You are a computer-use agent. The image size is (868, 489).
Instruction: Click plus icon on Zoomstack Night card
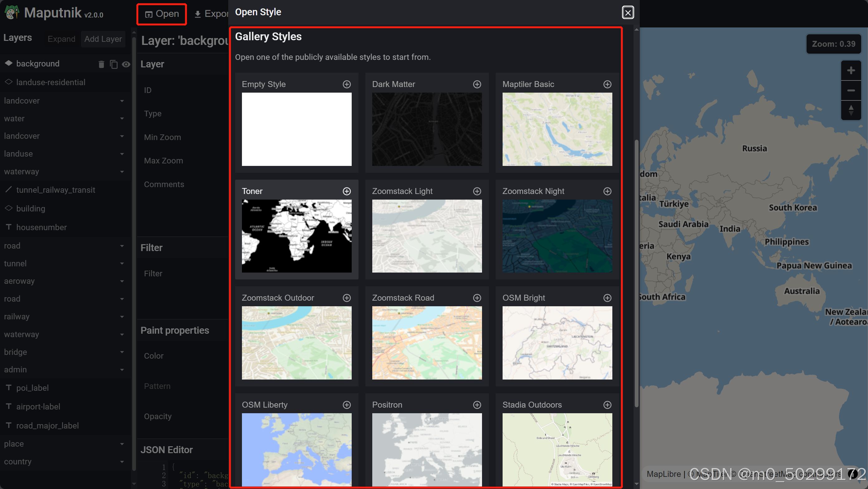[x=607, y=191]
